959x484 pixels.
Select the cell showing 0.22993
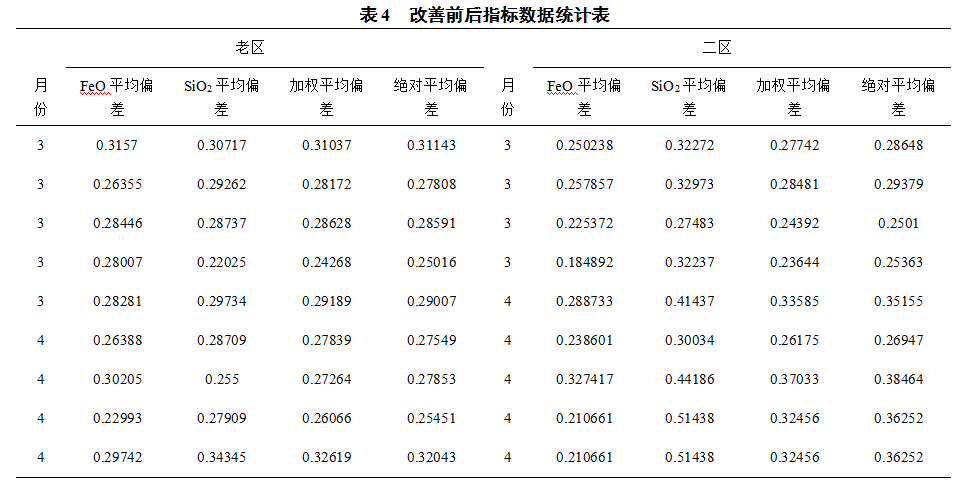pyautogui.click(x=117, y=418)
